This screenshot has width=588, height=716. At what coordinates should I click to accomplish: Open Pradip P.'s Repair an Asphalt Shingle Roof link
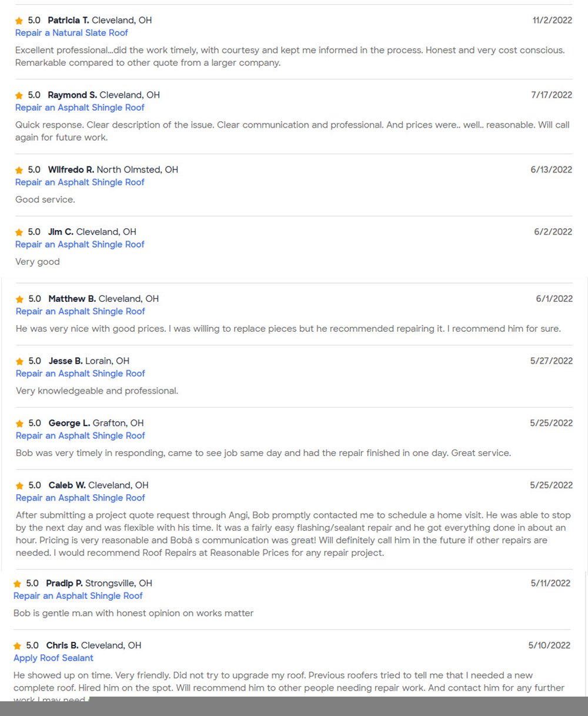point(78,596)
